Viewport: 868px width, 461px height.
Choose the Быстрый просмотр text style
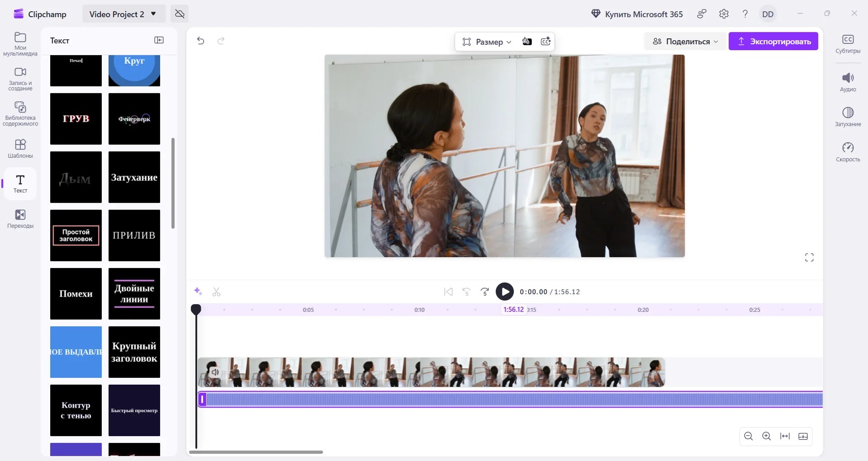coord(134,410)
